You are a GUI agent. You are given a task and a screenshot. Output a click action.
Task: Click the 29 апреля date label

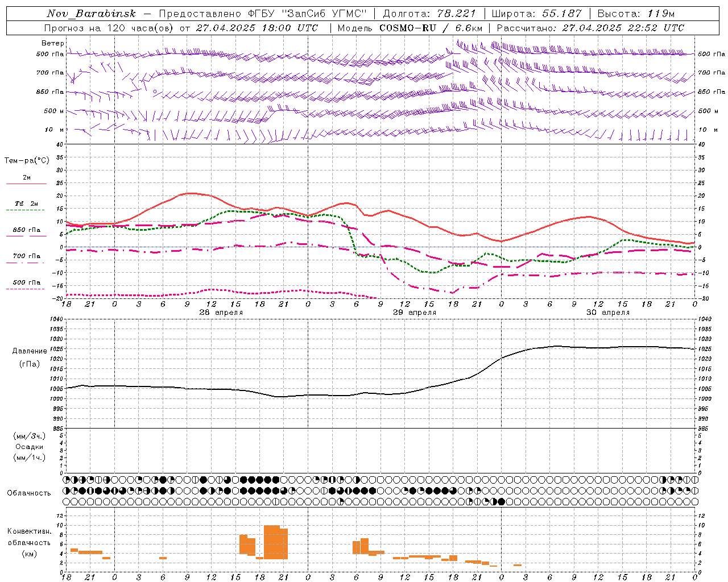tap(415, 313)
